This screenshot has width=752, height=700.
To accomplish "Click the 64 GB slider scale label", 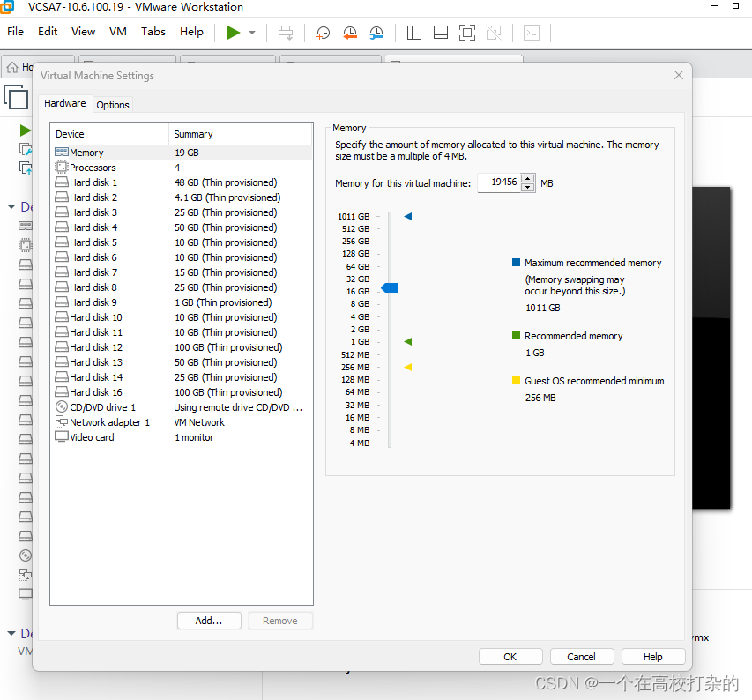I will [358, 266].
